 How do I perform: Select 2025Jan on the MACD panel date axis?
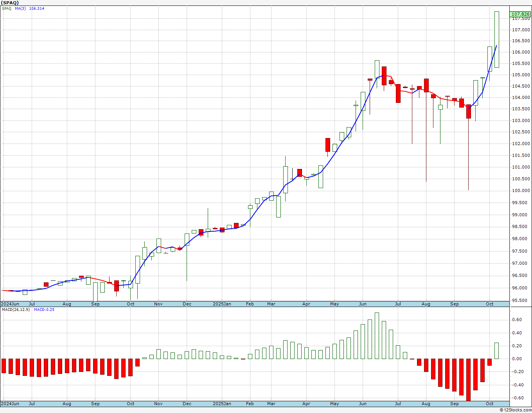[222, 404]
